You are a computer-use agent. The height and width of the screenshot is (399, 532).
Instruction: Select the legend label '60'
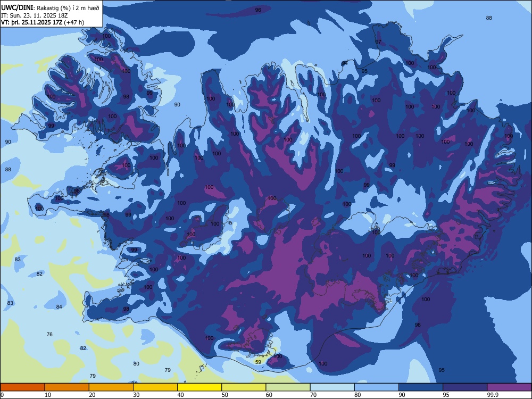click(x=269, y=395)
